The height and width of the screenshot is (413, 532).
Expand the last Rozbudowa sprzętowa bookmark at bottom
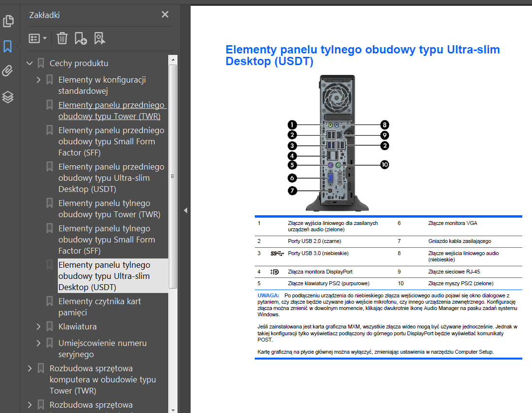tap(30, 405)
